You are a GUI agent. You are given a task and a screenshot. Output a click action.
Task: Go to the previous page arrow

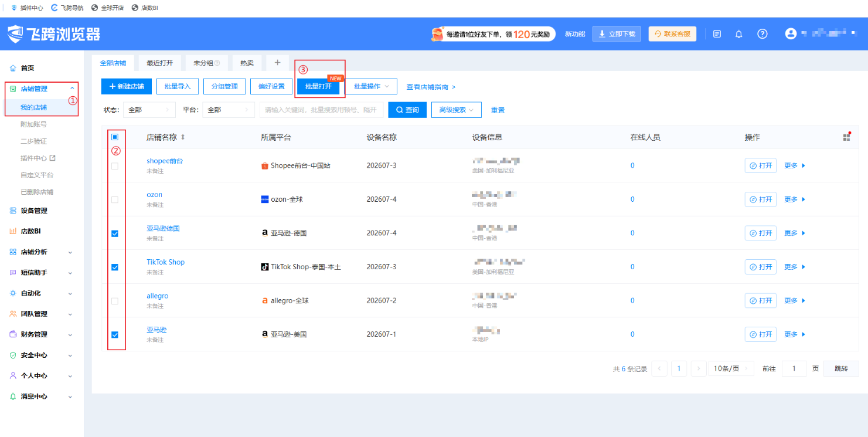659,369
